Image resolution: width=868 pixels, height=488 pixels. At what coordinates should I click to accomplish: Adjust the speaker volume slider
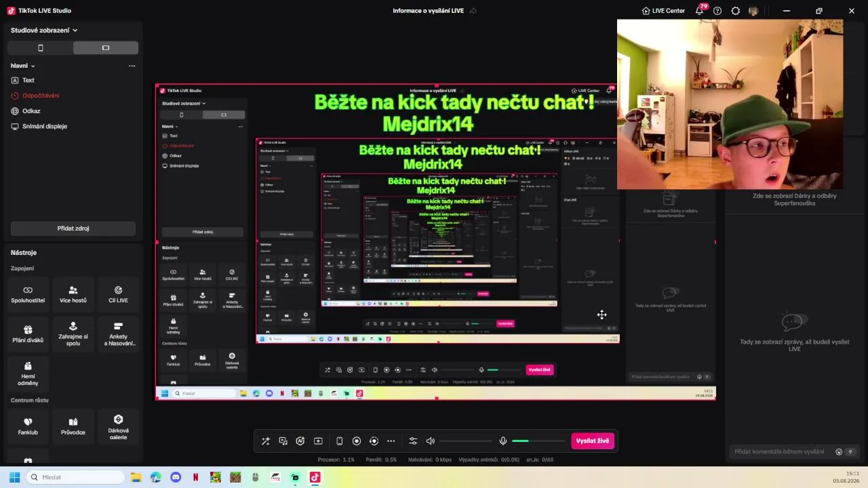(466, 441)
